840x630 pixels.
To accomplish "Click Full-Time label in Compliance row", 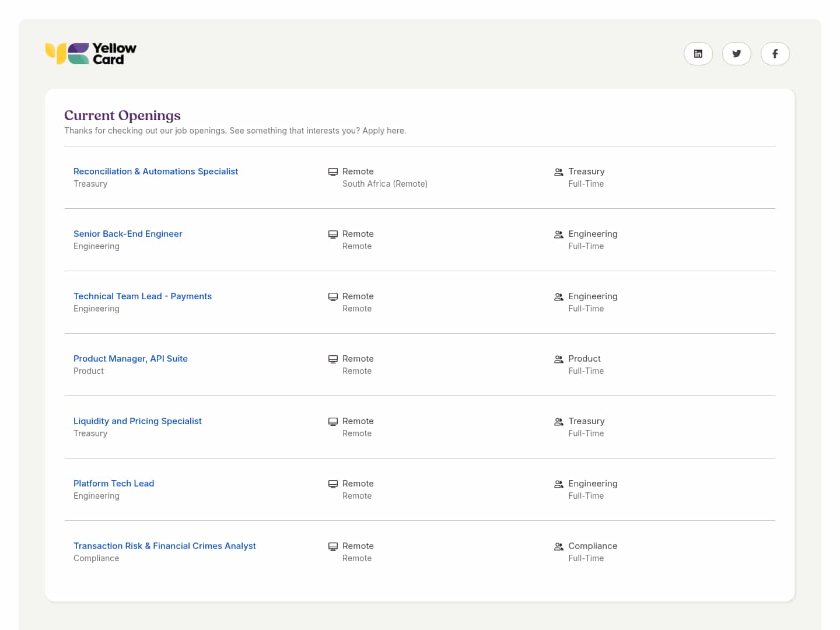I will pyautogui.click(x=586, y=558).
